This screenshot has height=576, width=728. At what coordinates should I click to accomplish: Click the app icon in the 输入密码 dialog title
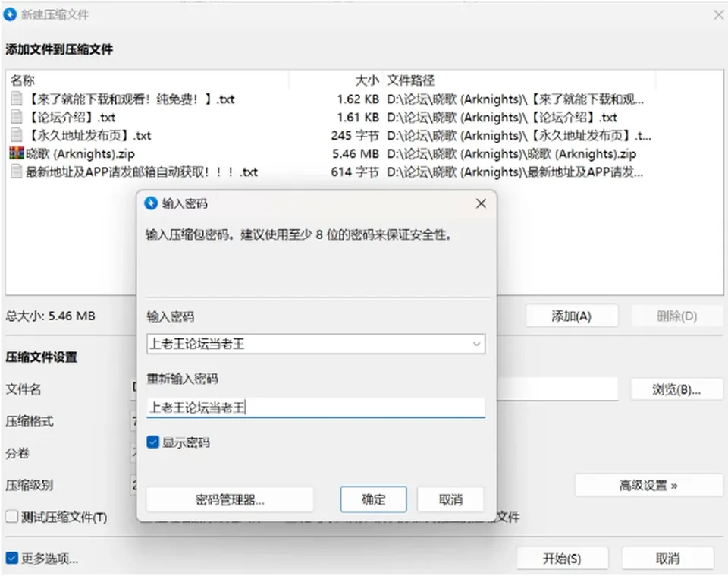[x=151, y=203]
